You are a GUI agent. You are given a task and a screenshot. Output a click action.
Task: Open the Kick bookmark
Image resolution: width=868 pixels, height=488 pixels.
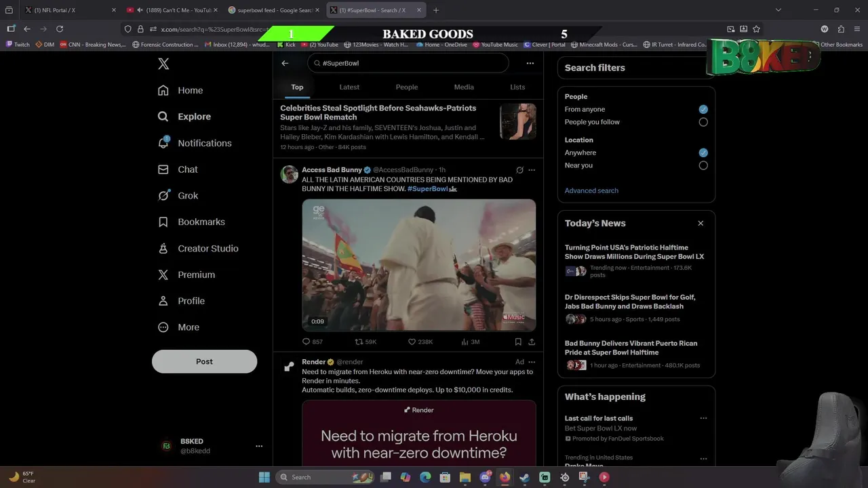click(285, 45)
